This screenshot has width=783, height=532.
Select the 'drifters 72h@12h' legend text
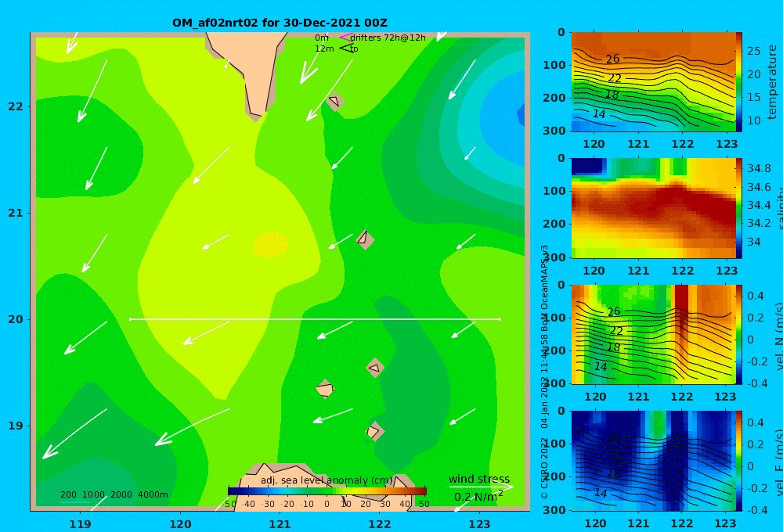[x=388, y=38]
